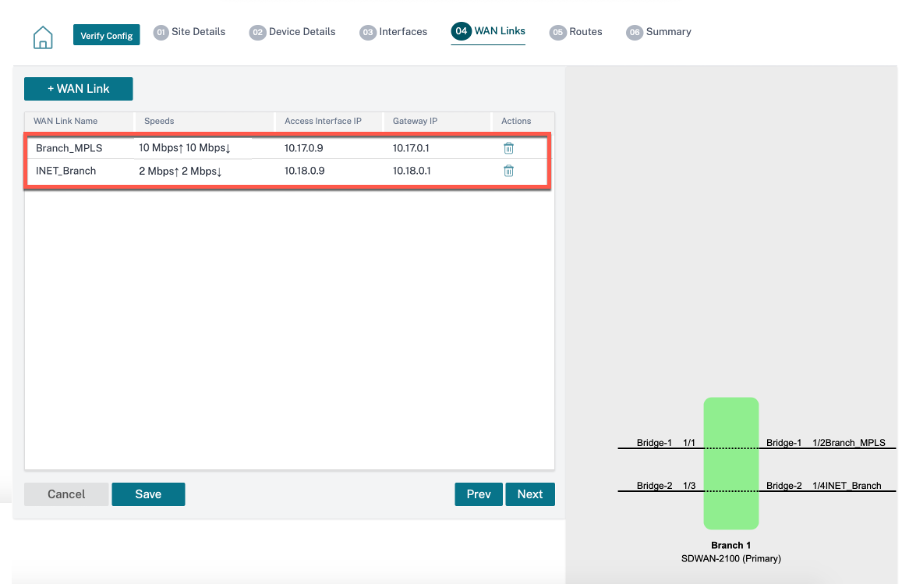The height and width of the screenshot is (584, 902).
Task: Click the 1/4INET_Branch label in diagram
Action: click(x=847, y=486)
